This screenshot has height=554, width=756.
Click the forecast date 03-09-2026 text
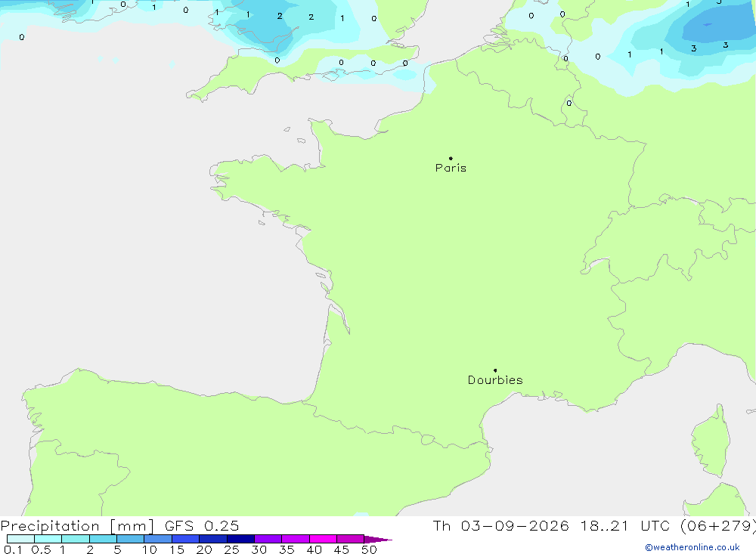(514, 526)
